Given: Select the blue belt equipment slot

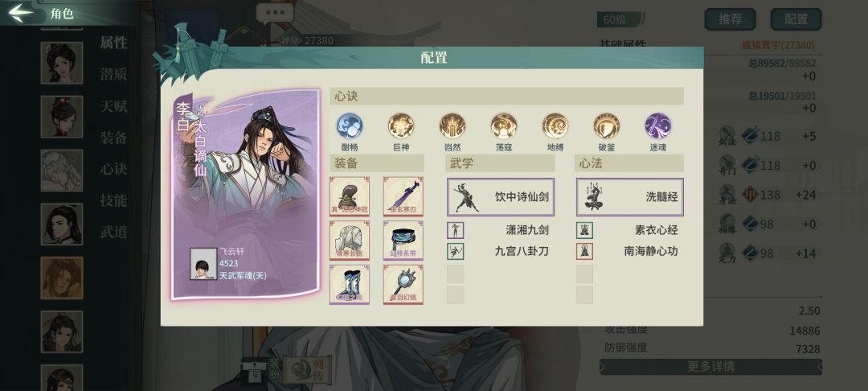Looking at the screenshot, I should point(403,241).
